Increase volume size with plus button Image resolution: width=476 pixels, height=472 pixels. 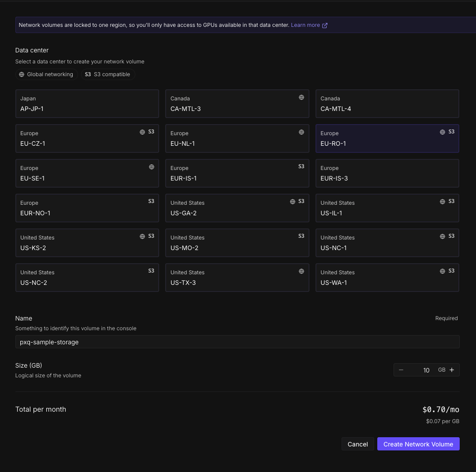tap(452, 370)
